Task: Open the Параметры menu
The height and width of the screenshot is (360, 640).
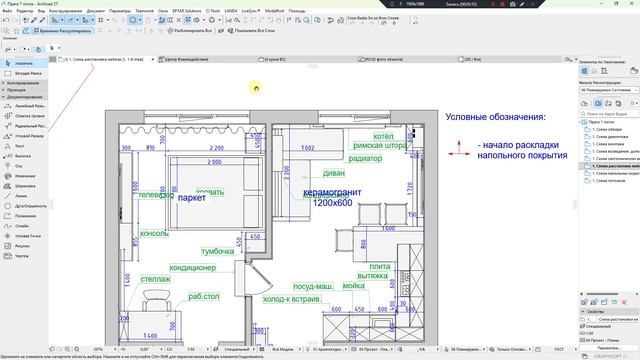Action: (120, 11)
